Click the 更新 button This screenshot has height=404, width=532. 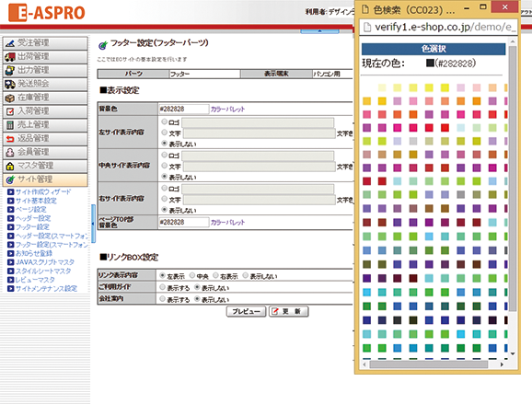tap(289, 311)
